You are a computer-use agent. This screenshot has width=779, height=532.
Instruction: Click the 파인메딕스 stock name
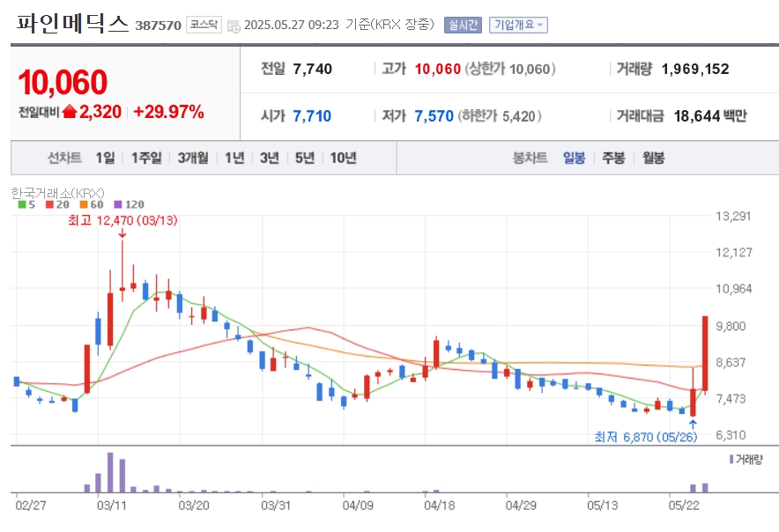[72, 24]
